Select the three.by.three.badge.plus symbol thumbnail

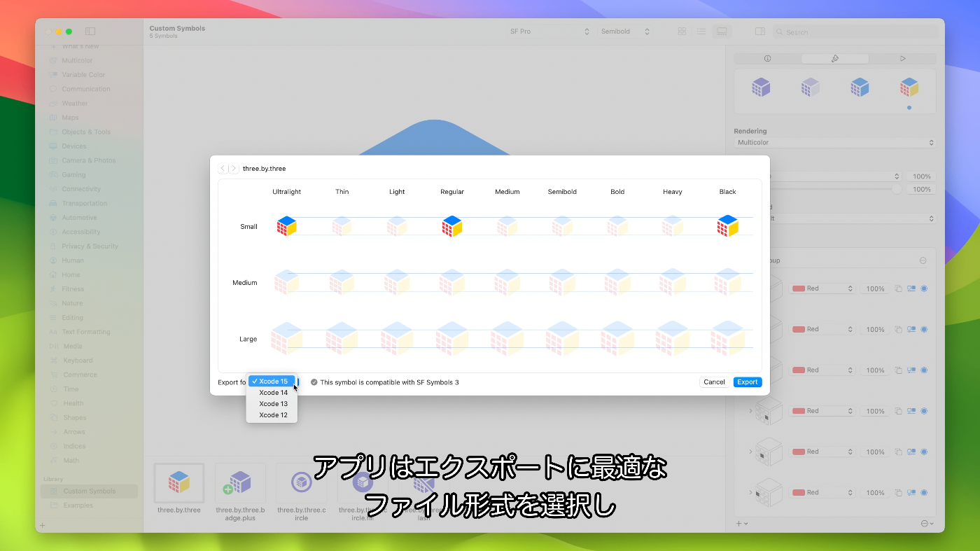click(x=240, y=482)
